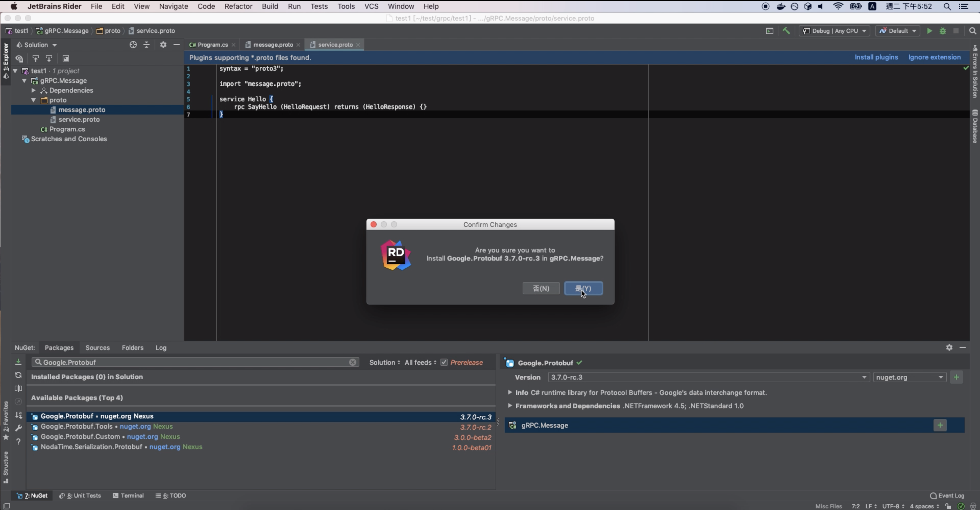Click the NuGet package search field
Image resolution: width=980 pixels, height=510 pixels.
pos(196,362)
